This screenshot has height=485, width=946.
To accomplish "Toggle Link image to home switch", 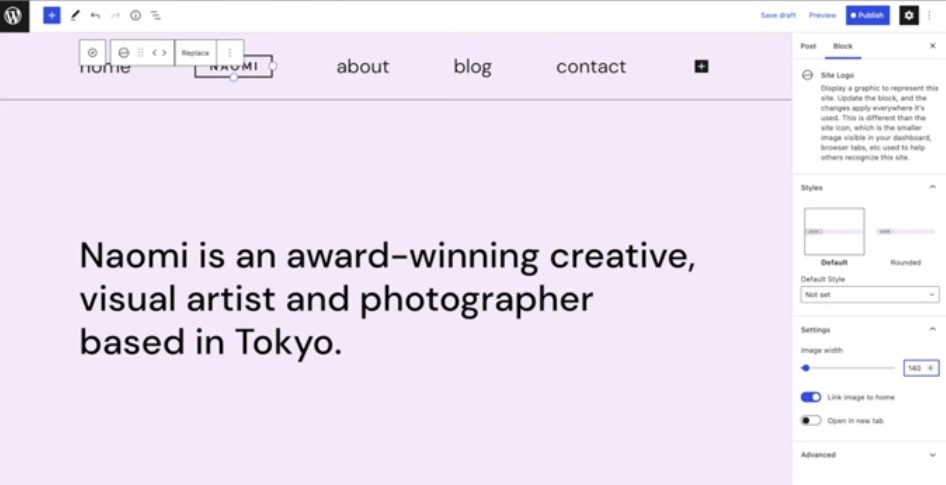I will 811,397.
